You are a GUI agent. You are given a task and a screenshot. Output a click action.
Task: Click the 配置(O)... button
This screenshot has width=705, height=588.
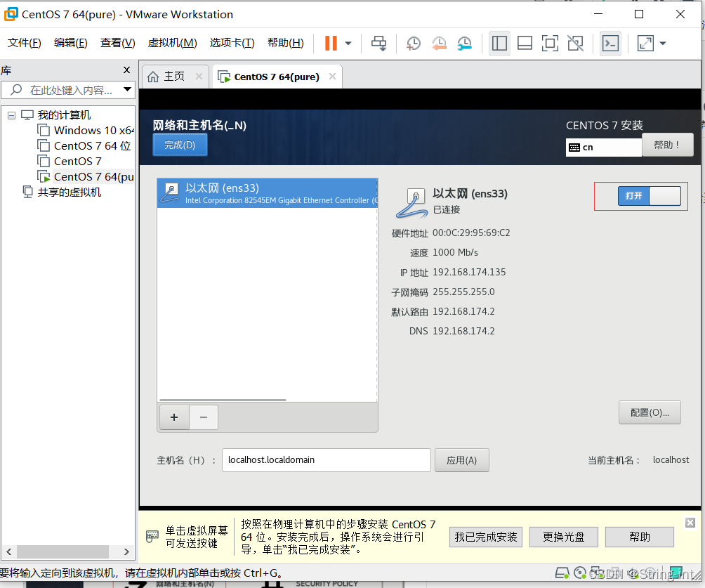650,412
